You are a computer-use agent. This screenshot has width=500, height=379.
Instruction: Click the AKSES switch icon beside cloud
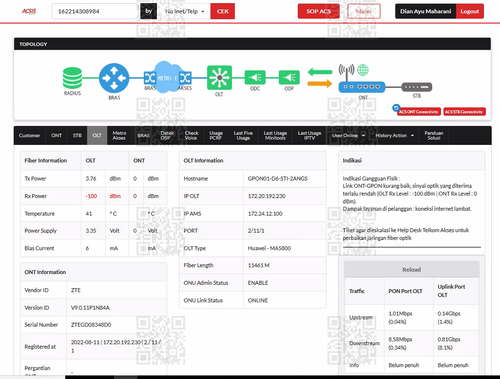pyautogui.click(x=185, y=78)
